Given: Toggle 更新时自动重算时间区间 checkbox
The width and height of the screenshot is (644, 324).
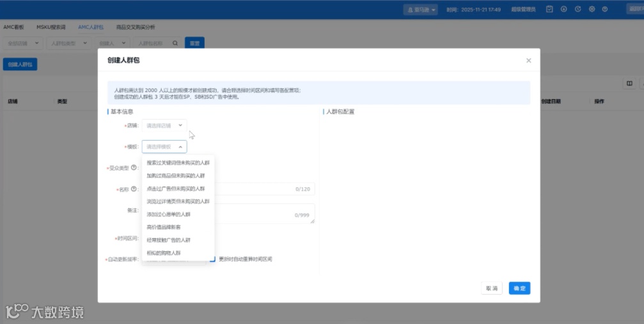Looking at the screenshot, I should (x=212, y=259).
